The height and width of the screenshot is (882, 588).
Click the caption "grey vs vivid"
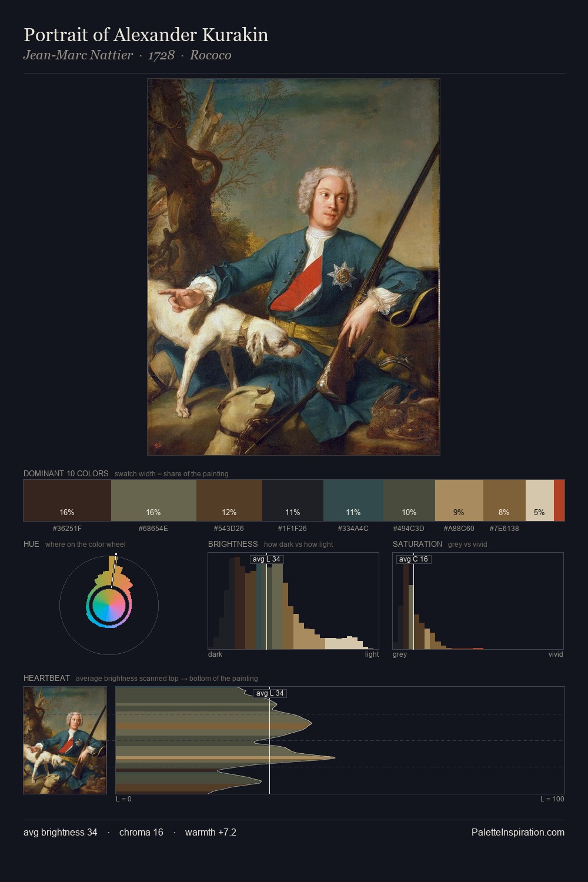(468, 544)
